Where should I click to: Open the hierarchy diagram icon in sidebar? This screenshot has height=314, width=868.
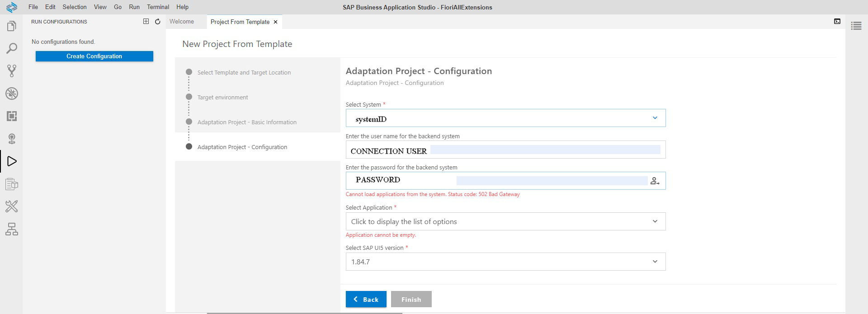click(x=12, y=229)
